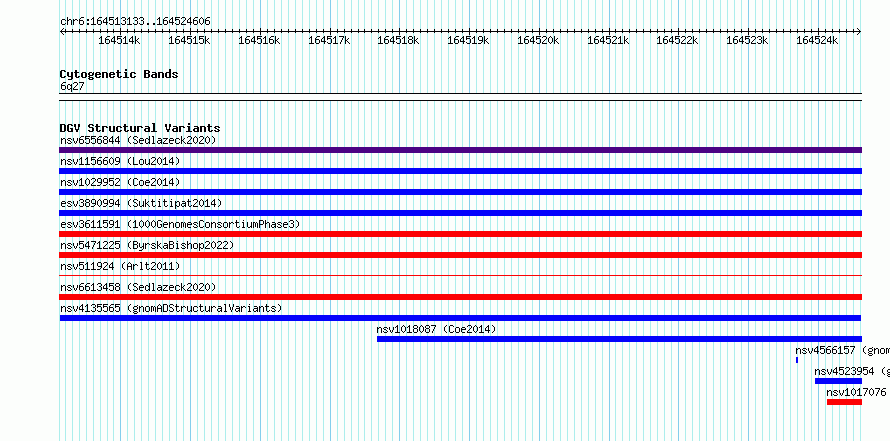Image resolution: width=890 pixels, height=441 pixels.
Task: Open nsv4135565 (gnomADStructuralVariants) label
Action: point(171,308)
